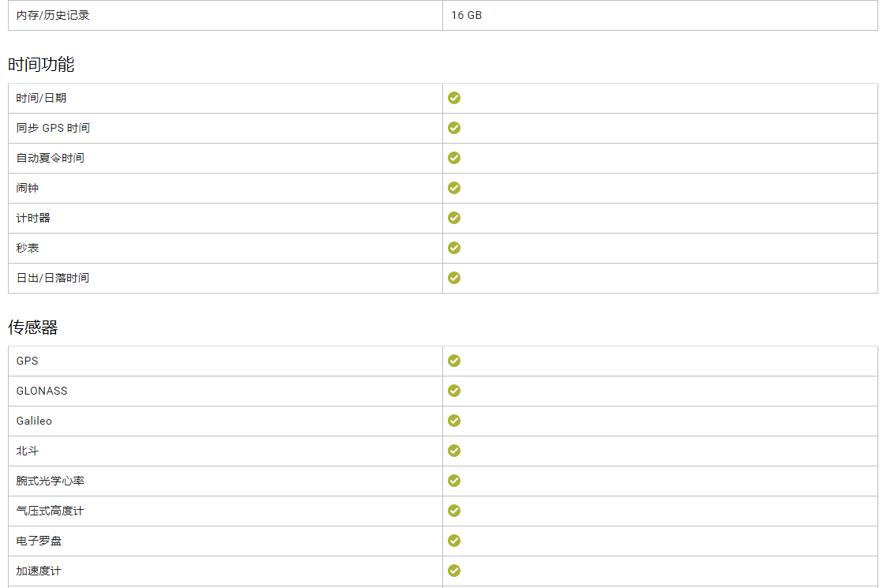Click the Galileo row checkmark icon
887x588 pixels.
[x=453, y=421]
